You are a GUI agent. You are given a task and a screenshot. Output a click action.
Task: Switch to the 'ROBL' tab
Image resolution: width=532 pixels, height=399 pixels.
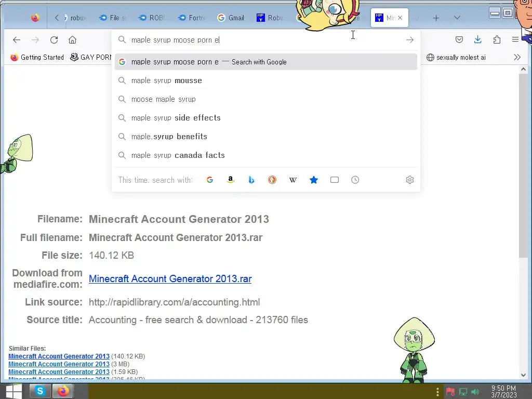click(x=152, y=18)
